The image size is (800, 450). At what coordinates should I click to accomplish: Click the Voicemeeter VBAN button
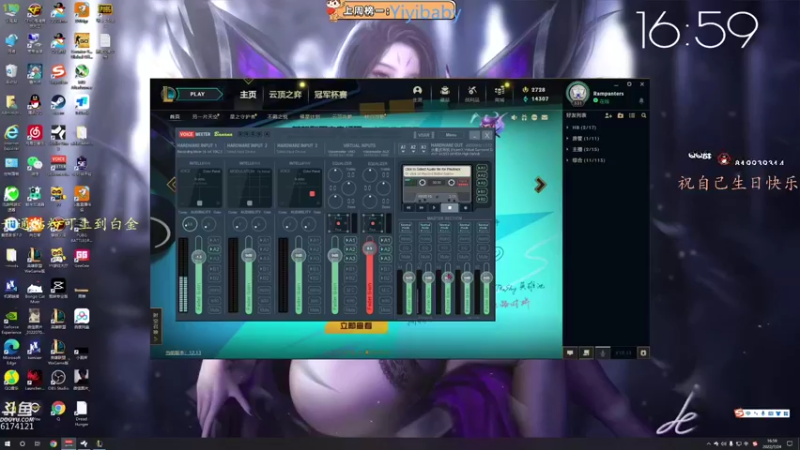pyautogui.click(x=423, y=135)
